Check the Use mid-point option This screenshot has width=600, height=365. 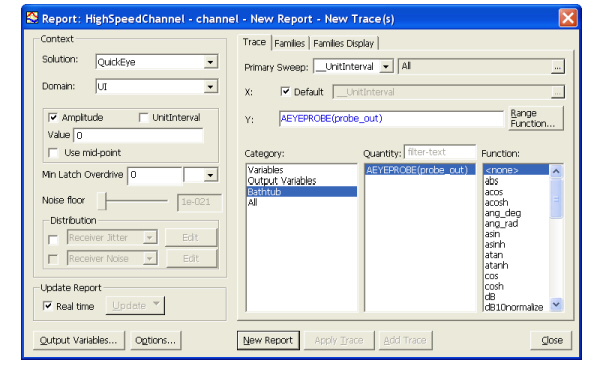pyautogui.click(x=53, y=153)
